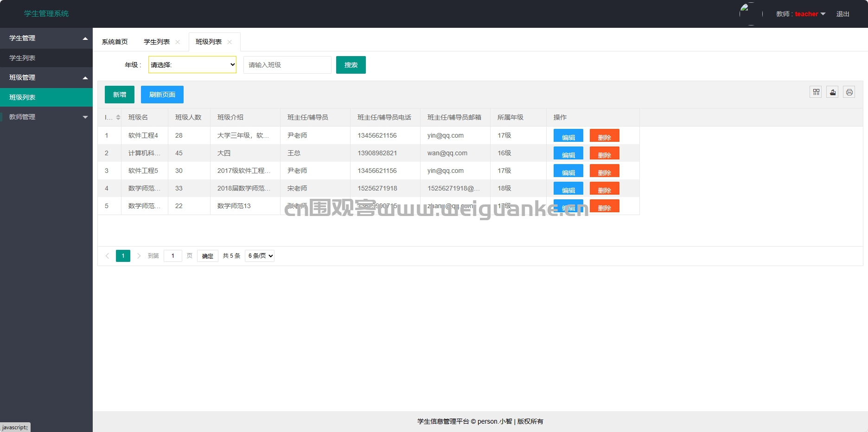Collapse the 学生管理 sidebar section
The image size is (868, 432).
point(46,38)
